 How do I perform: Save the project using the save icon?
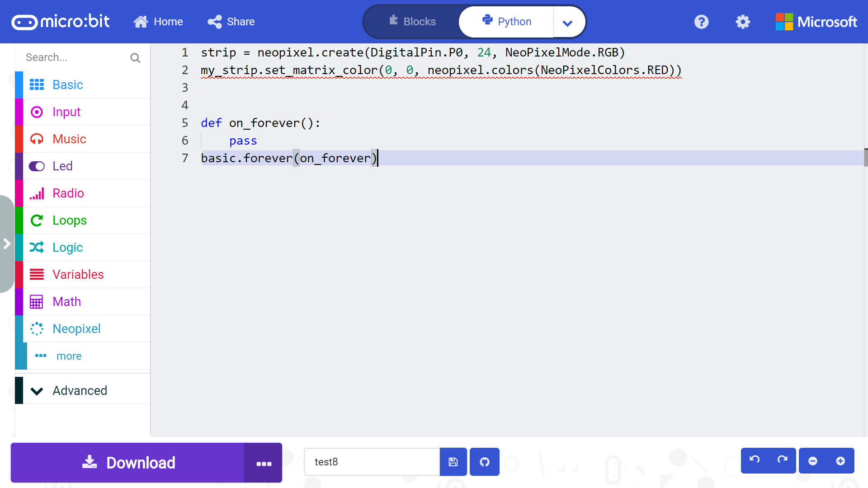453,462
